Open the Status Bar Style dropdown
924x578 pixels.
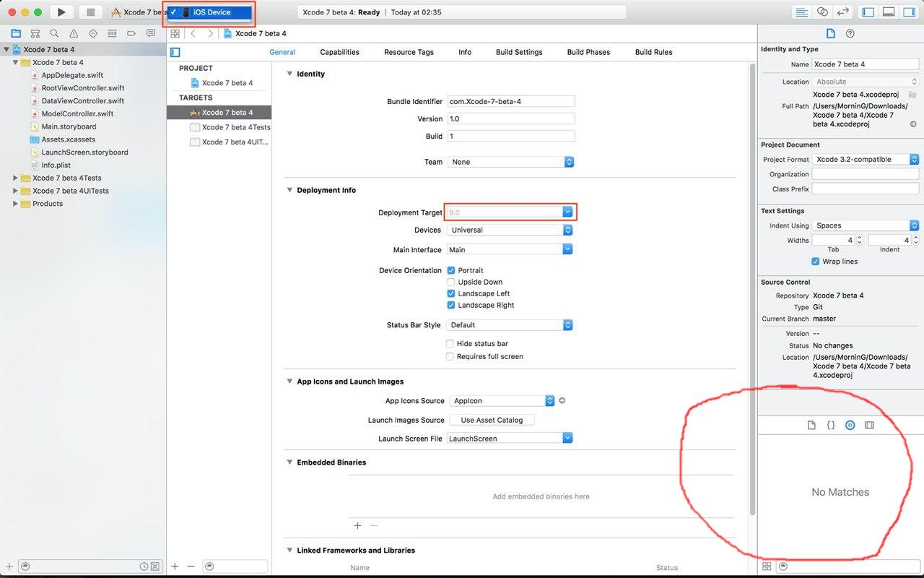click(x=510, y=325)
